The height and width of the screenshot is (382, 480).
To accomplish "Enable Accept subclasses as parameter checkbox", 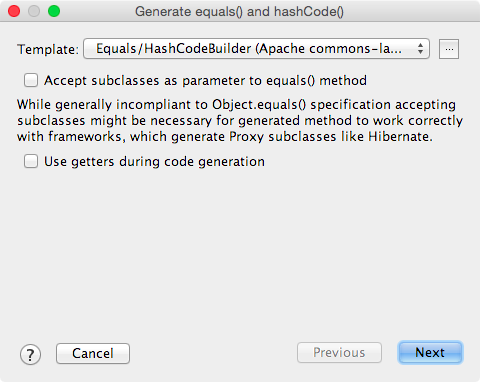I will [31, 80].
